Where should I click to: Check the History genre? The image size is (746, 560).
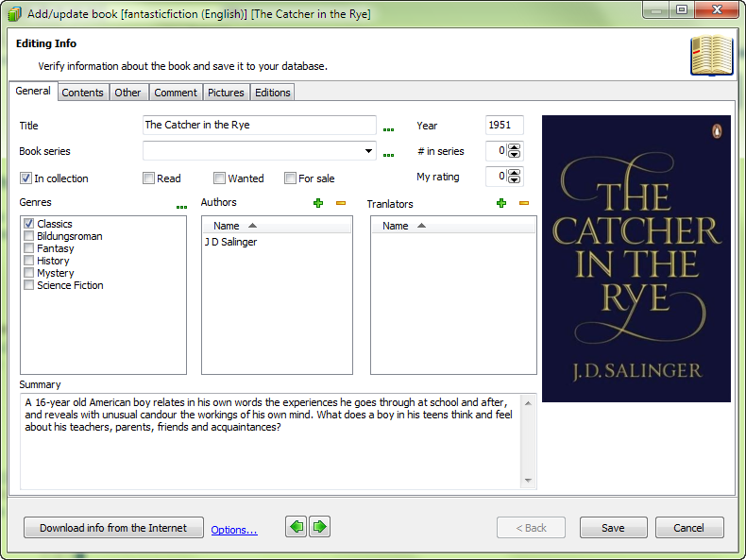click(29, 261)
